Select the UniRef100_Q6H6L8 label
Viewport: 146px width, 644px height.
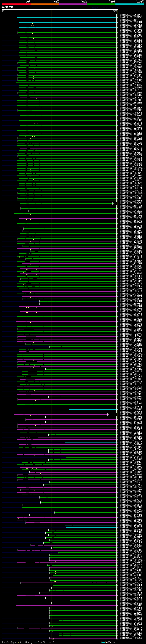[x=131, y=253]
